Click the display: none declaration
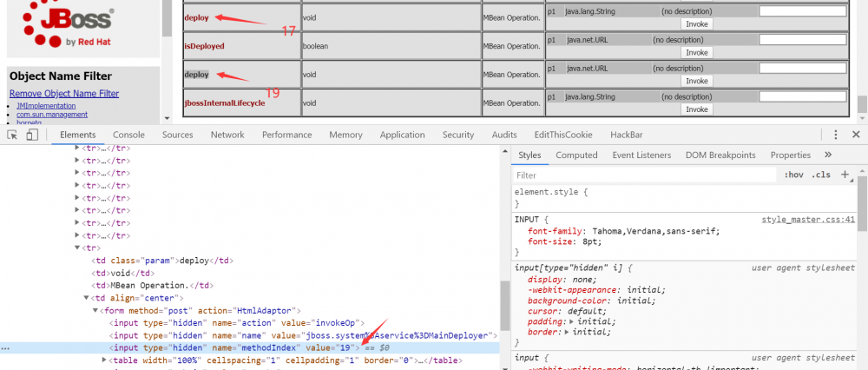The height and width of the screenshot is (370, 868). coord(562,279)
